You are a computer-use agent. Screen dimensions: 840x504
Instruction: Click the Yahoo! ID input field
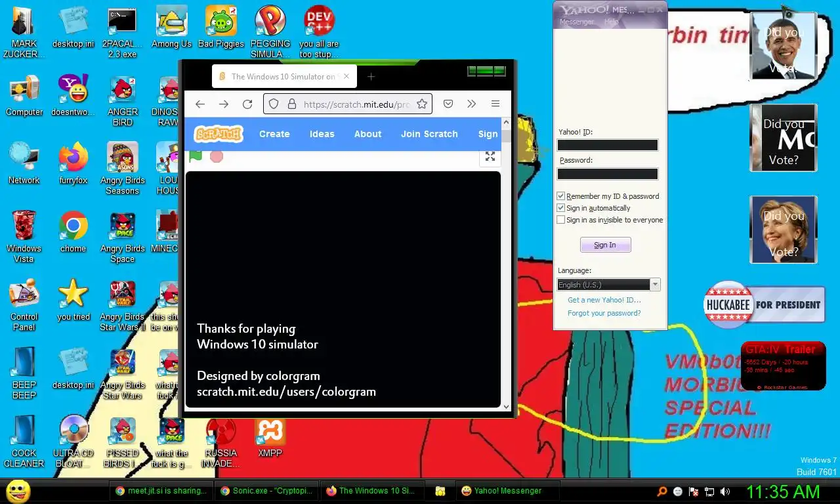pyautogui.click(x=608, y=145)
